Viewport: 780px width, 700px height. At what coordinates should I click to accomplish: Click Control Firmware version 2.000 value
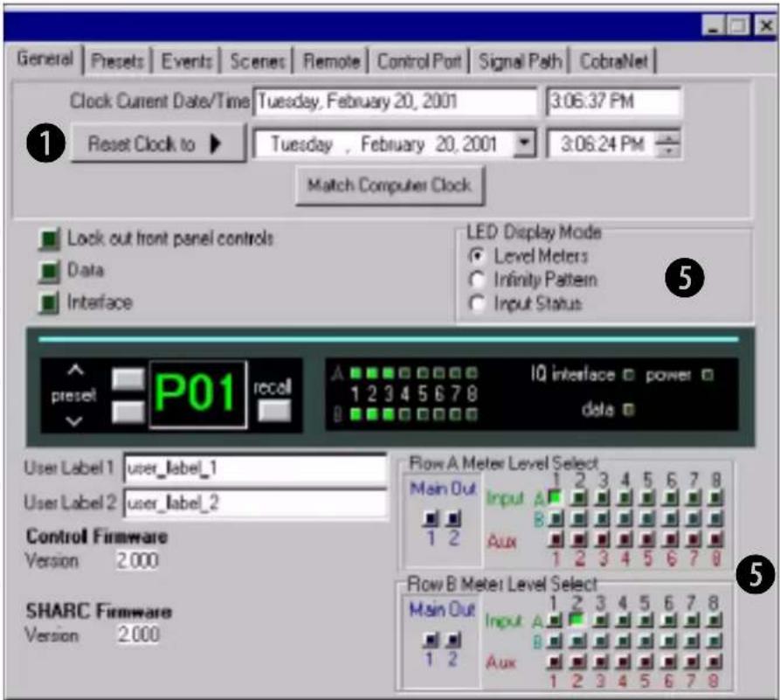click(137, 560)
